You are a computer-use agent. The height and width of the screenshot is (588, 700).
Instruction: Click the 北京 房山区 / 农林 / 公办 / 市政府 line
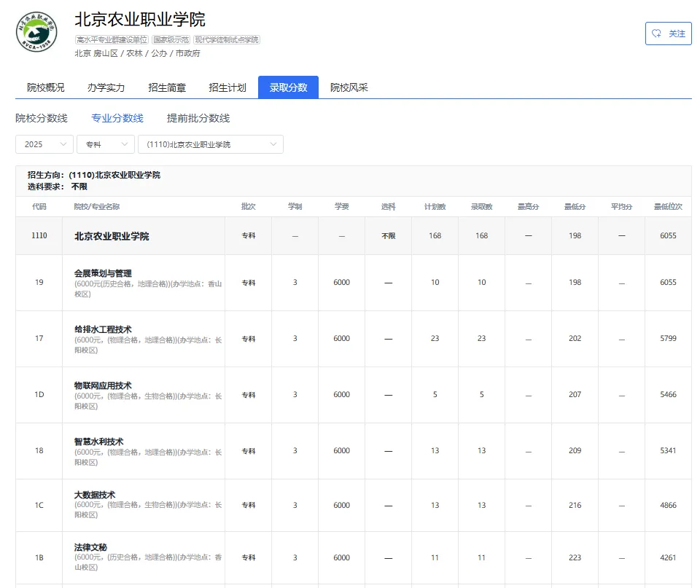point(138,53)
